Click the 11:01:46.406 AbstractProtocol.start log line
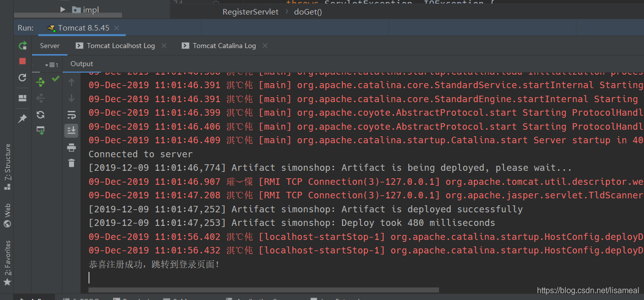644x300 pixels. pos(366,127)
